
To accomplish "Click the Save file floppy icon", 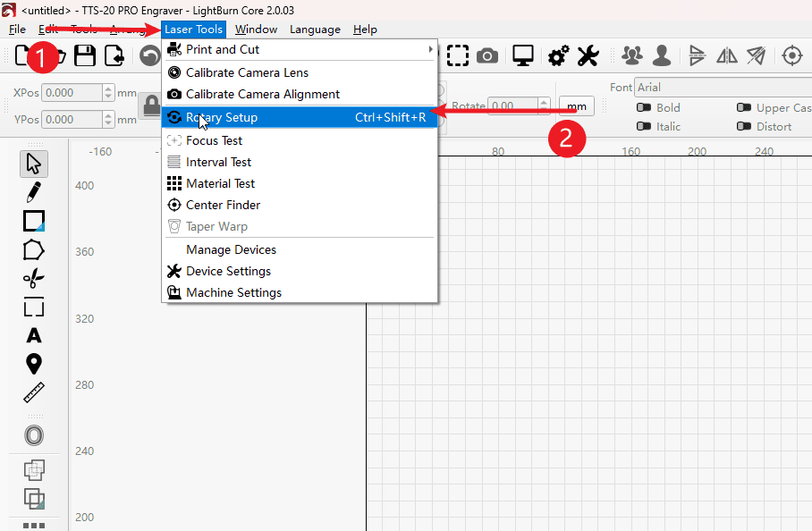I will [x=85, y=56].
